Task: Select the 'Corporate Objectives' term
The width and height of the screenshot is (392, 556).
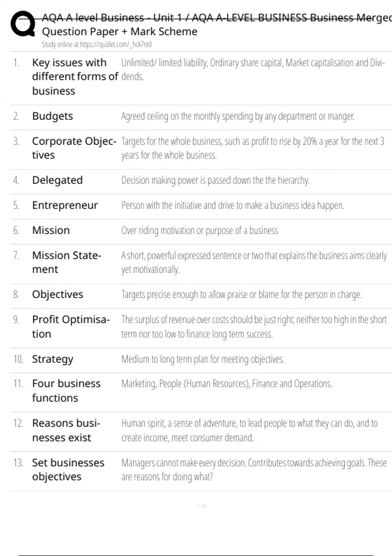Action: click(x=74, y=148)
